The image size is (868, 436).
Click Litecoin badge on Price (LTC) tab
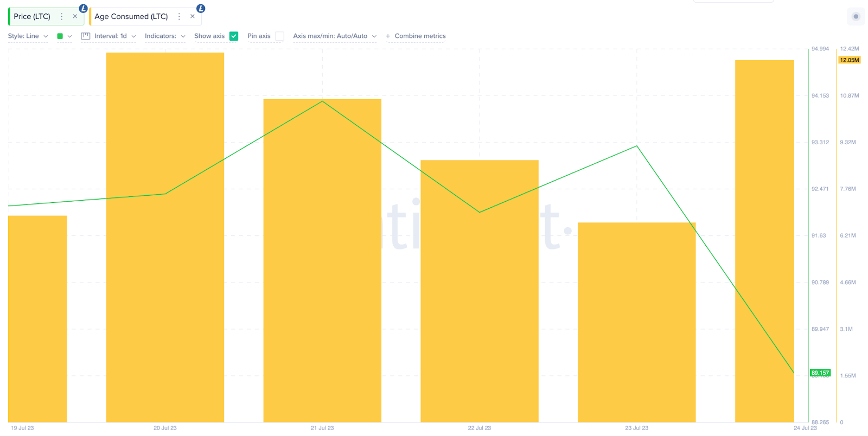pyautogui.click(x=83, y=9)
